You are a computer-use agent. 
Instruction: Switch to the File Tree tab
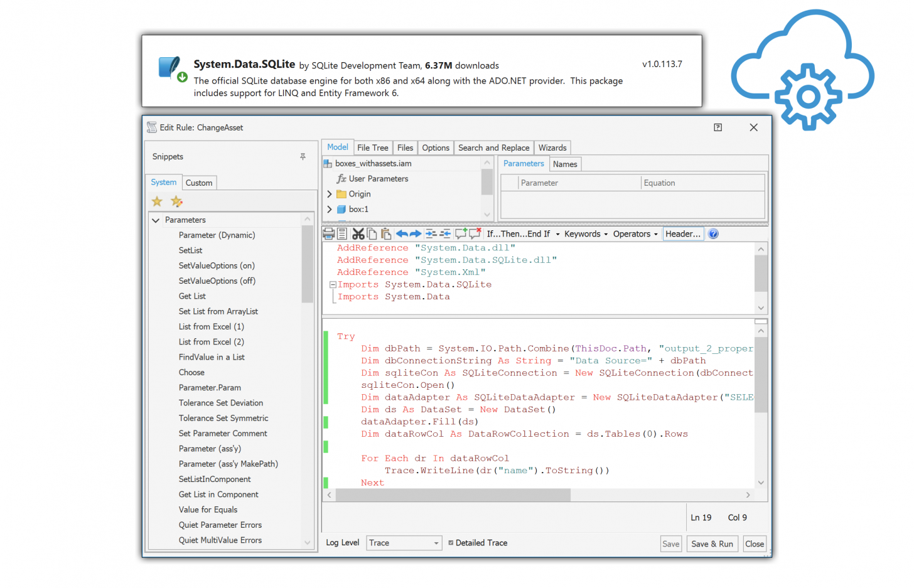pyautogui.click(x=373, y=148)
